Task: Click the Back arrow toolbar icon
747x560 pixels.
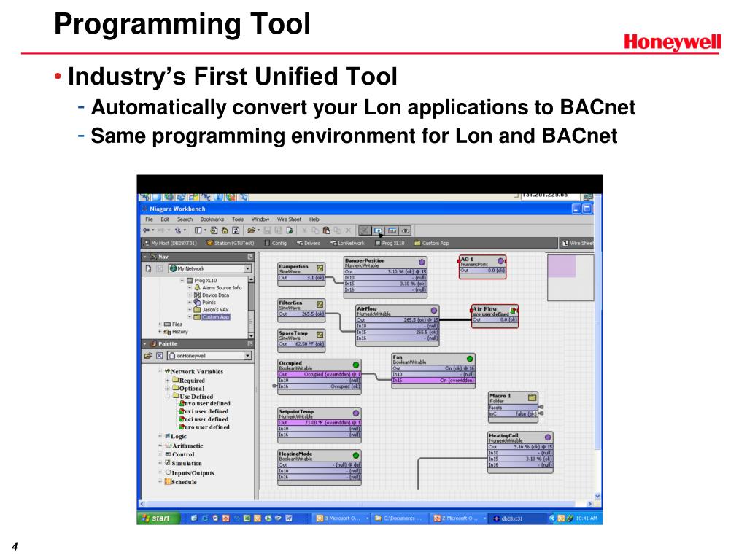Action: coord(146,230)
